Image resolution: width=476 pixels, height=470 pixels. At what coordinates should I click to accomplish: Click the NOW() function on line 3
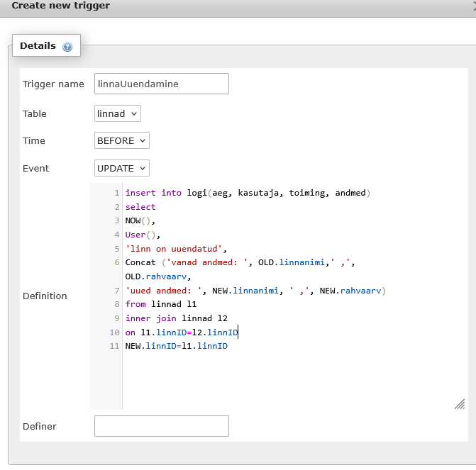click(x=140, y=220)
